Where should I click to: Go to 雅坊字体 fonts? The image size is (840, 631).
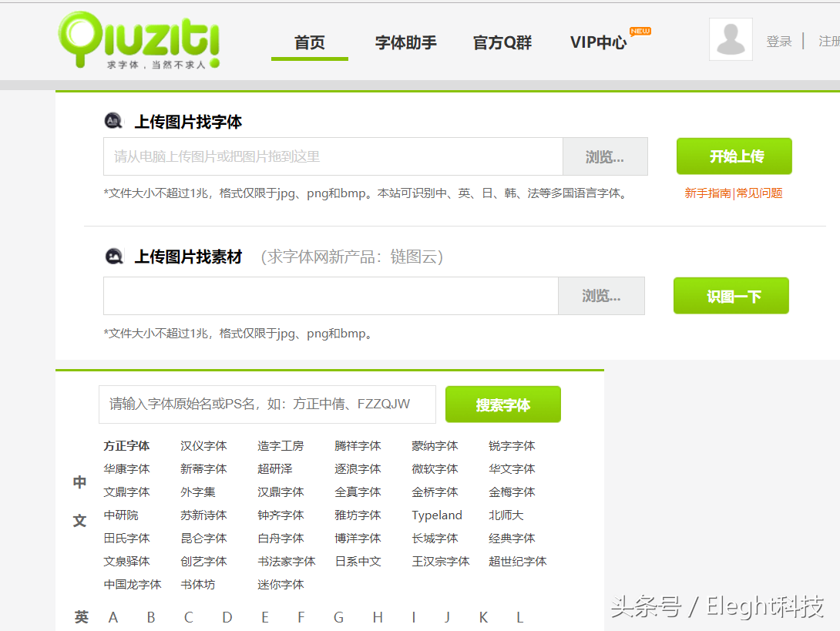(358, 515)
